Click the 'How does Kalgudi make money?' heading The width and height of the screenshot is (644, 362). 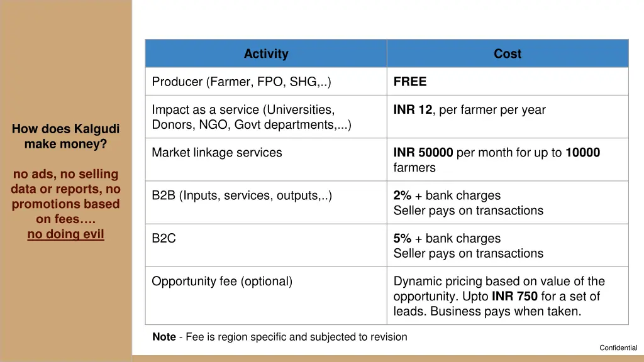(65, 136)
